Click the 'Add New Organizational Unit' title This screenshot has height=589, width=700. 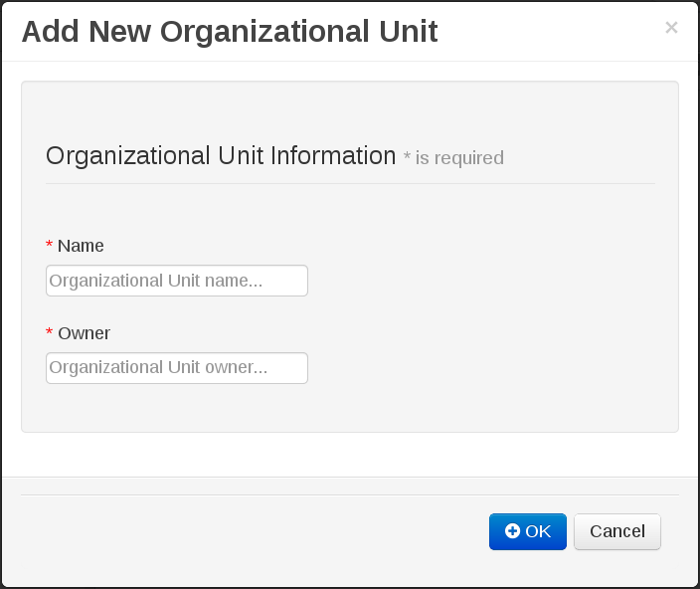[x=230, y=31]
